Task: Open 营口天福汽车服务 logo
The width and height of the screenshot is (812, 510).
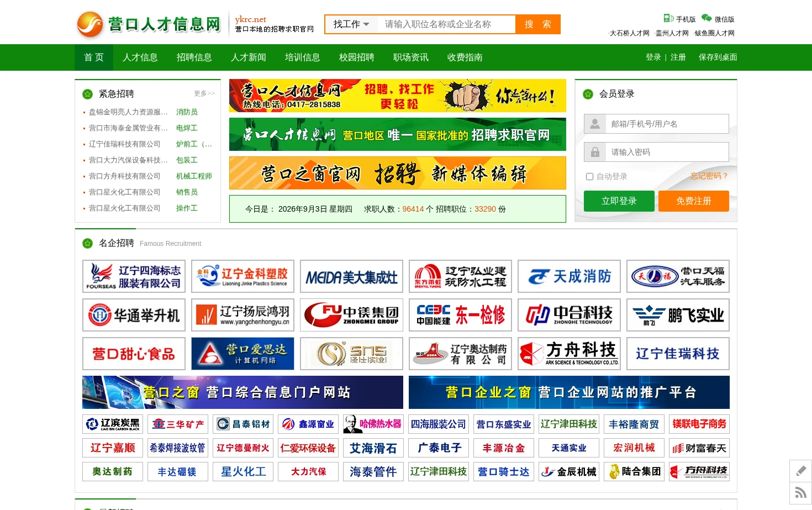Action: click(678, 276)
